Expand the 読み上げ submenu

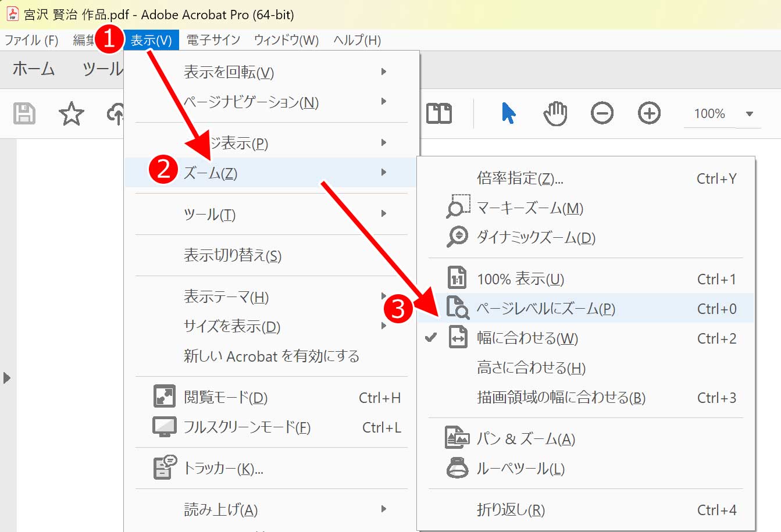pos(383,509)
